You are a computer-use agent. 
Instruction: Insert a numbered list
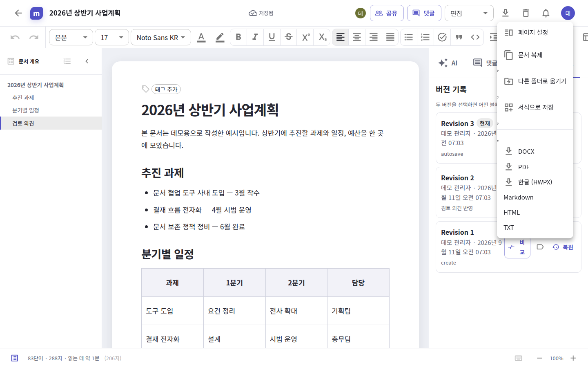pyautogui.click(x=425, y=37)
